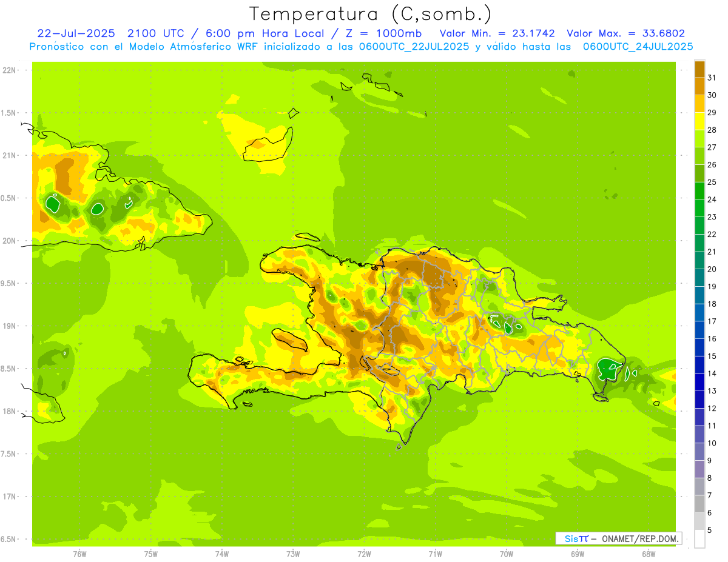Select the "17N" latitude label
Viewport: 728px width, 562px height.
click(9, 497)
